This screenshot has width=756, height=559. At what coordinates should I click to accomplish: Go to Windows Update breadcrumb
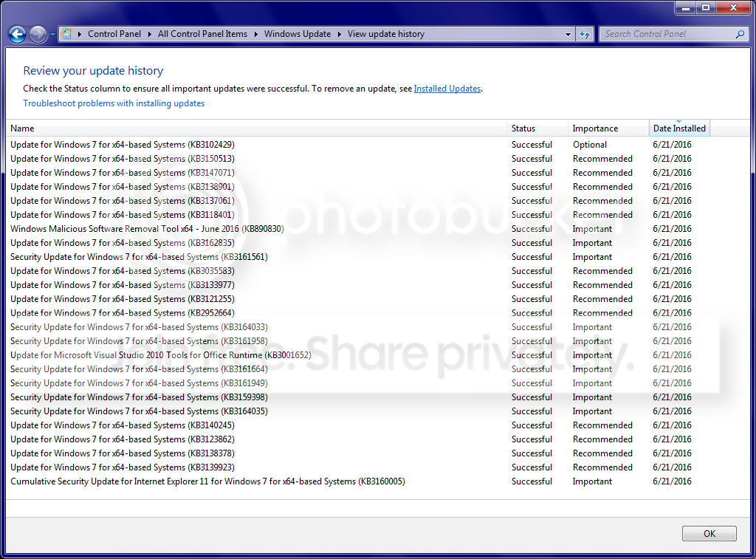click(x=298, y=34)
